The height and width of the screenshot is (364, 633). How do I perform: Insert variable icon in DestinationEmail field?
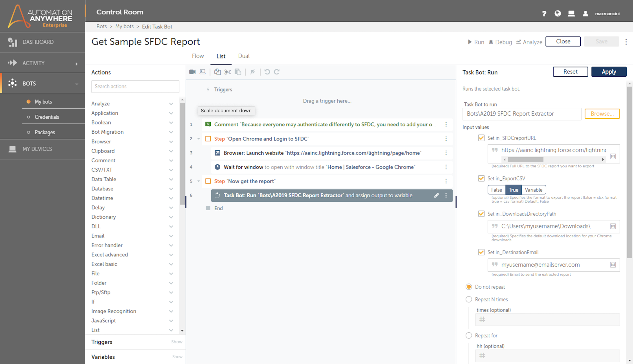613,265
